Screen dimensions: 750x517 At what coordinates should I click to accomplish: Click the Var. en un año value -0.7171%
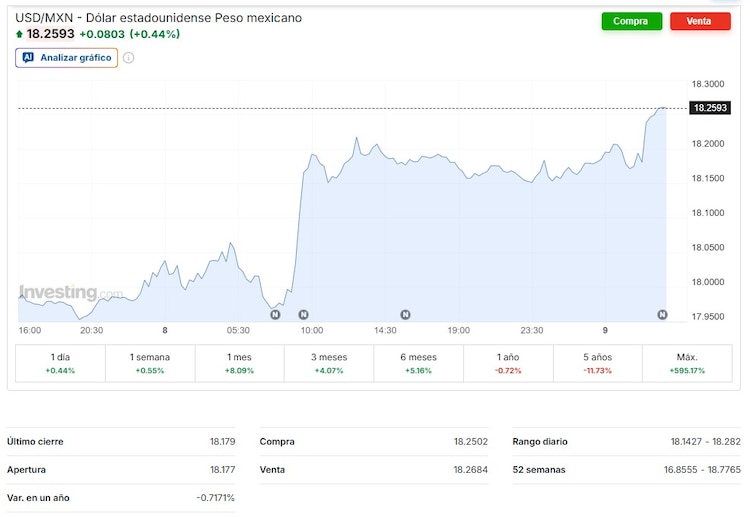tap(216, 498)
